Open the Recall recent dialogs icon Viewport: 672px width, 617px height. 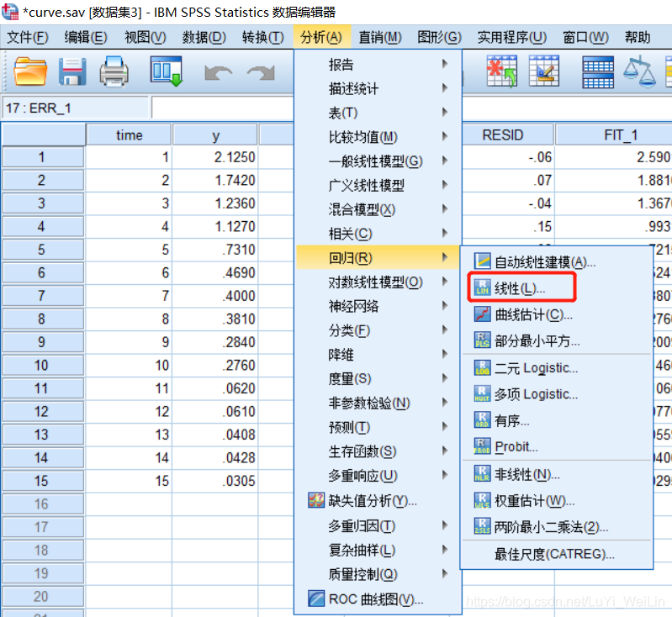(x=166, y=71)
